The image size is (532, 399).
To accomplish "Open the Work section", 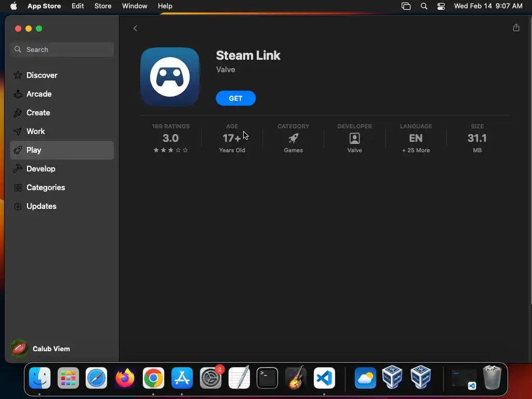I will pyautogui.click(x=62, y=131).
